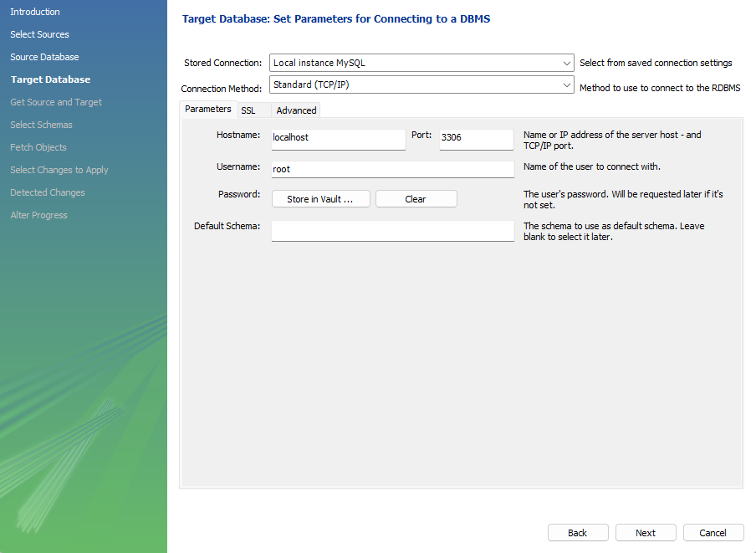
Task: Click the Fetch Objects step
Action: [38, 147]
